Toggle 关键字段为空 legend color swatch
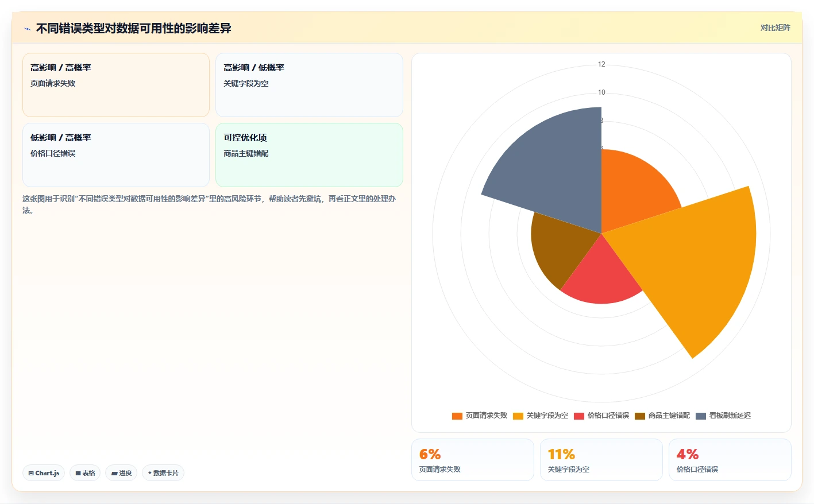 [x=518, y=416]
